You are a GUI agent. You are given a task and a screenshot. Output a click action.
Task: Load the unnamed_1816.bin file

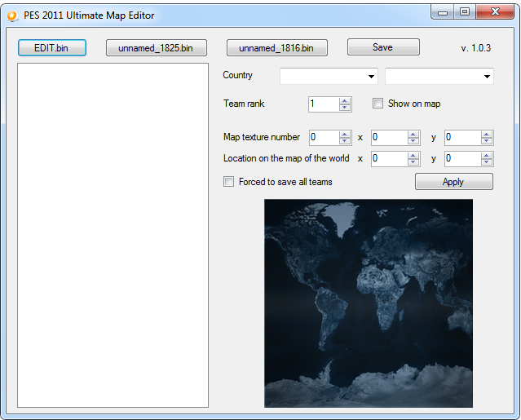[x=276, y=48]
